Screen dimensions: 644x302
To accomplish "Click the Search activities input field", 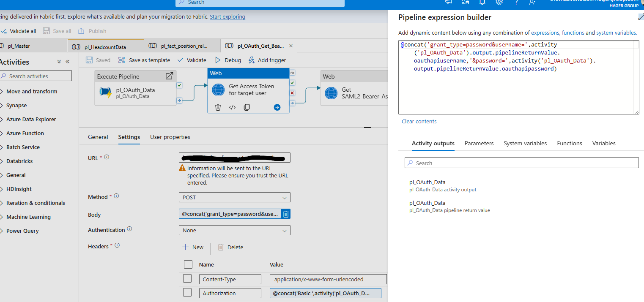I will pyautogui.click(x=36, y=76).
